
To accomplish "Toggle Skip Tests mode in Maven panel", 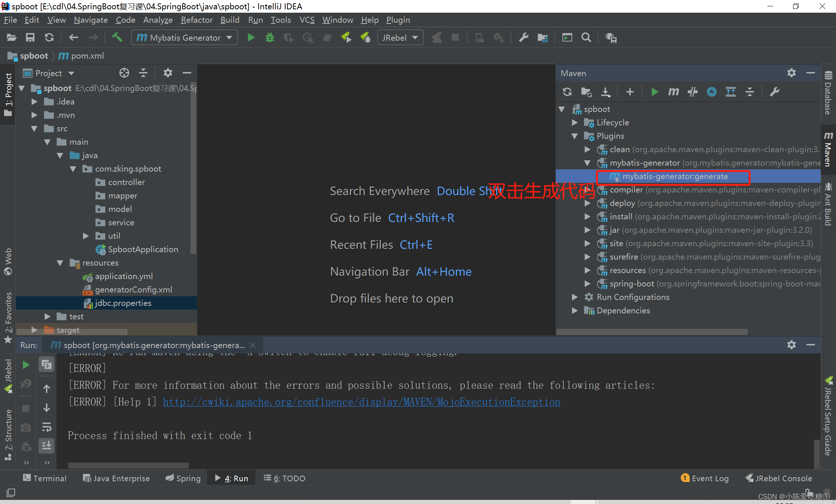I will tap(693, 92).
